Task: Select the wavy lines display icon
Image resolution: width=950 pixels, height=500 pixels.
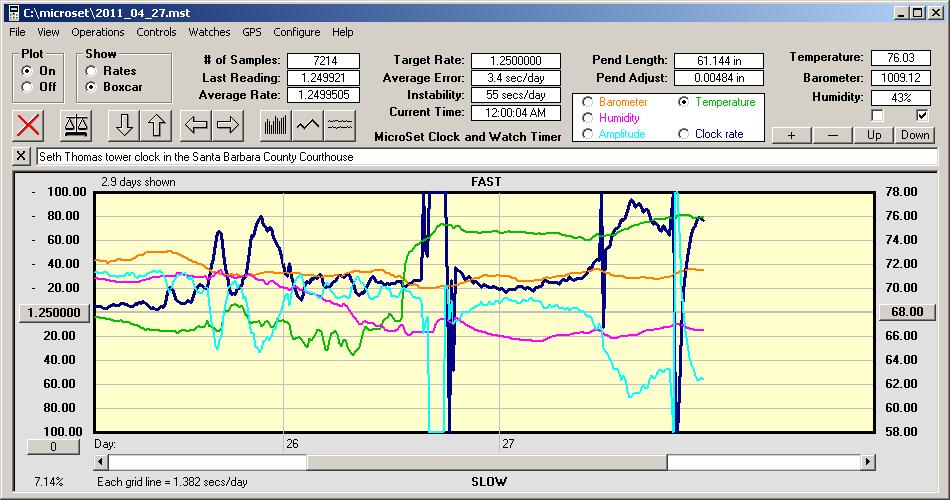Action: click(340, 125)
